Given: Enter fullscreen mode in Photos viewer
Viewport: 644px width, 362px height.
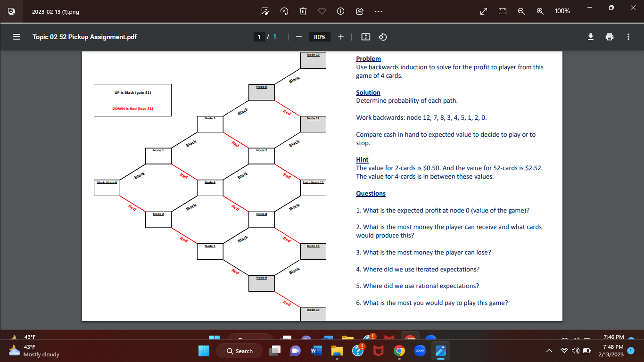Looking at the screenshot, I should pyautogui.click(x=483, y=11).
